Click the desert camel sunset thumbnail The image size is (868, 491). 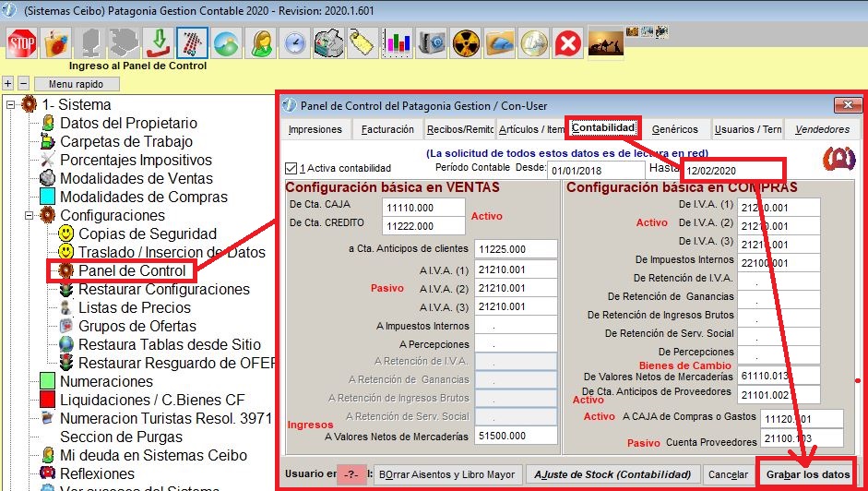606,42
